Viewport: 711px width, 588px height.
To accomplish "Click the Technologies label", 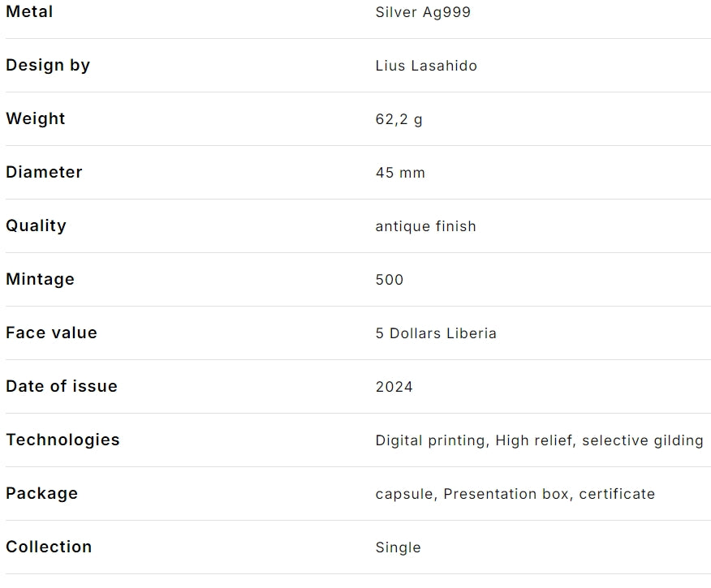I will click(62, 440).
